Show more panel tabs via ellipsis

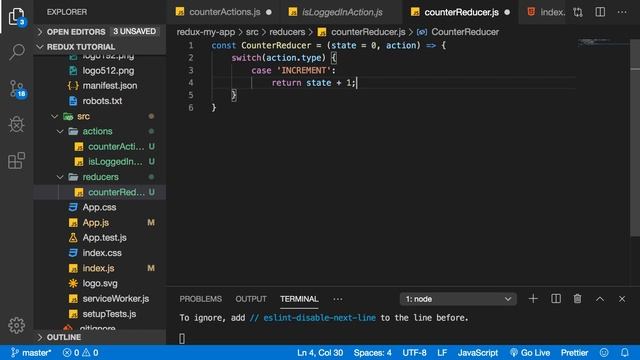click(338, 299)
